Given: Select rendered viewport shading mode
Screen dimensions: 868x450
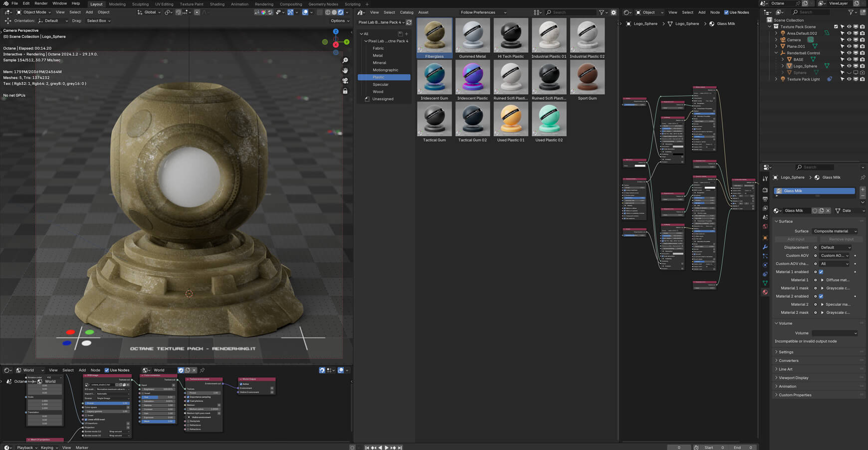Looking at the screenshot, I should pyautogui.click(x=341, y=12).
